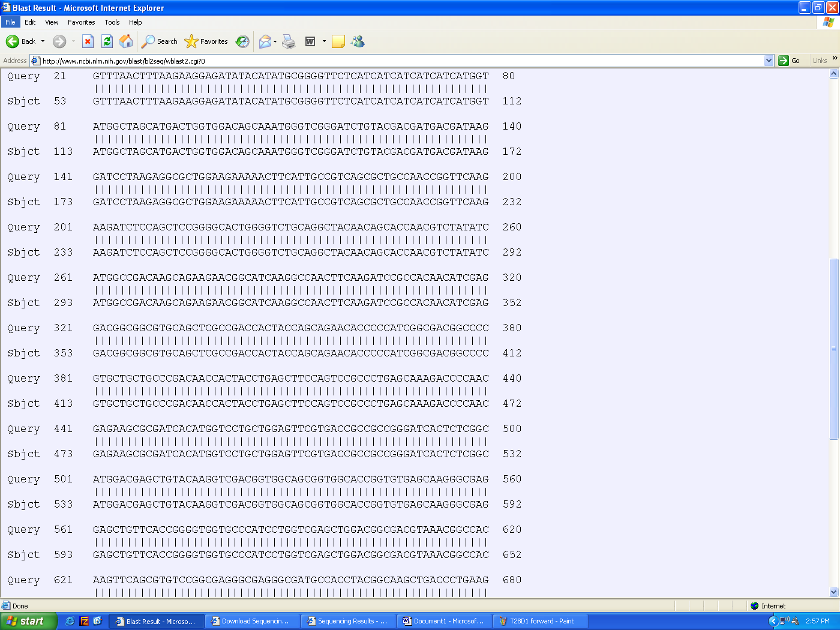This screenshot has height=630, width=840.
Task: Refresh the Blast Result page
Action: [107, 41]
